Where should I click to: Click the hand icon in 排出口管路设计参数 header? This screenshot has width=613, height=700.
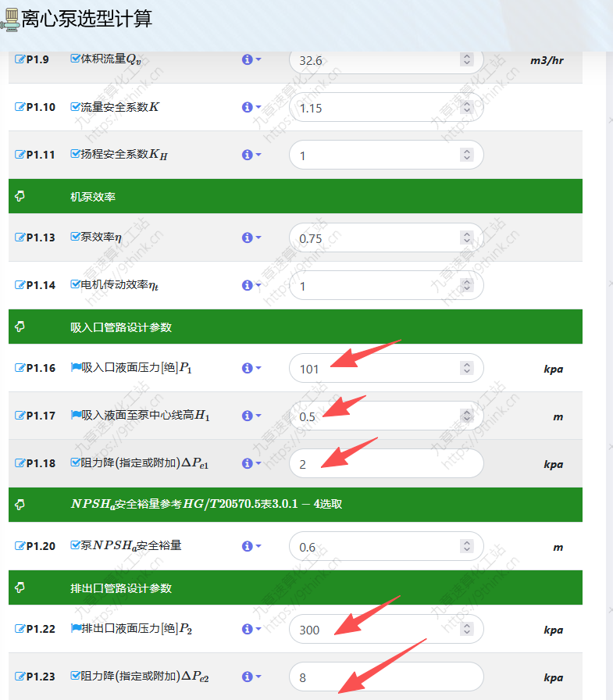tap(20, 587)
